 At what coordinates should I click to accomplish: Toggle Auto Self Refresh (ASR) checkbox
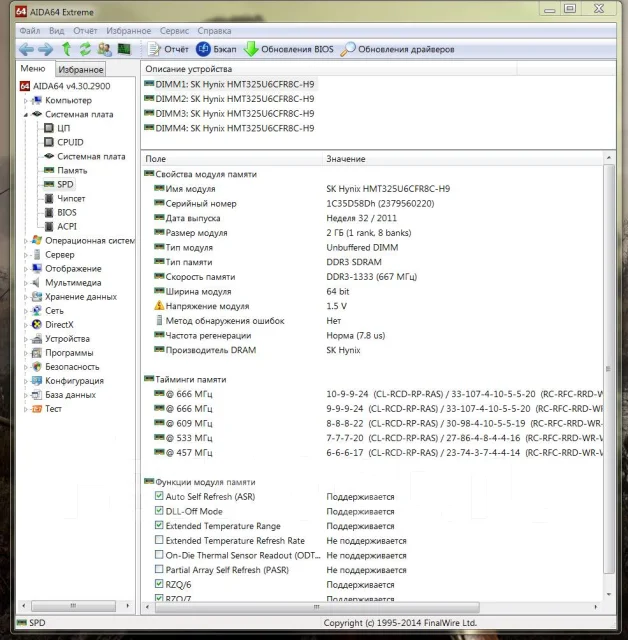pos(159,496)
